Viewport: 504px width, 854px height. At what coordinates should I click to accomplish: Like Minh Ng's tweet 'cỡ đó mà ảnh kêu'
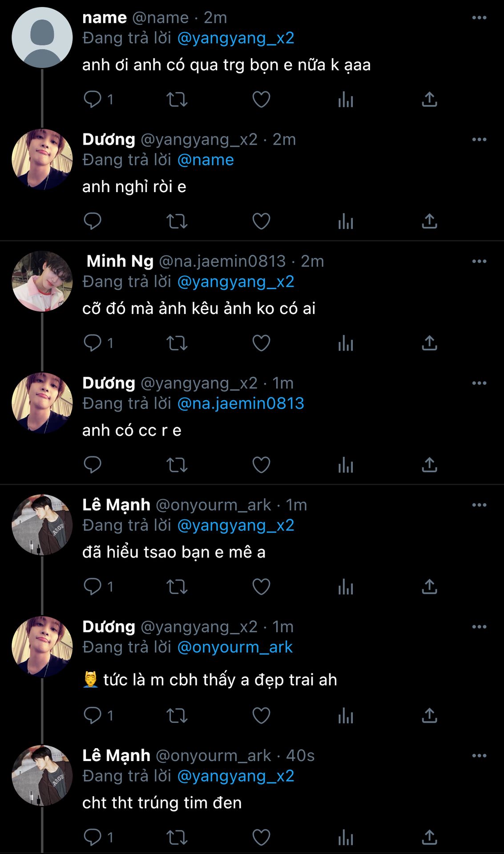pyautogui.click(x=261, y=343)
